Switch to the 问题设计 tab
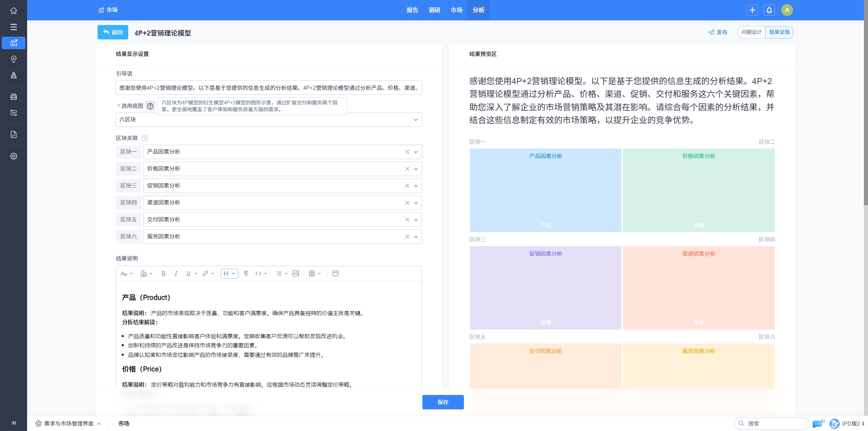This screenshot has width=868, height=431. (751, 32)
